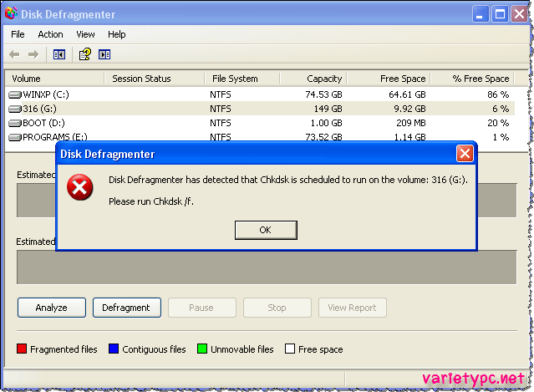Click the View Report button
Image resolution: width=534 pixels, height=392 pixels.
pyautogui.click(x=353, y=308)
